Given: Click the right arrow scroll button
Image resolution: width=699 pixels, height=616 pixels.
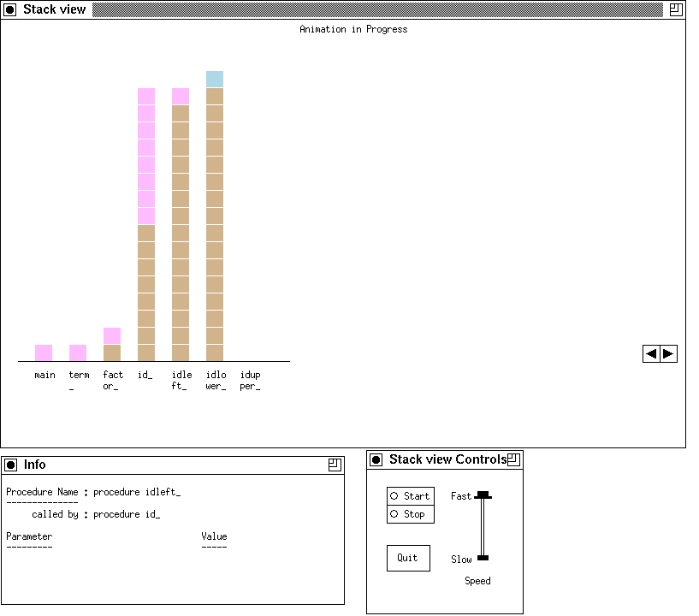Looking at the screenshot, I should click(668, 354).
